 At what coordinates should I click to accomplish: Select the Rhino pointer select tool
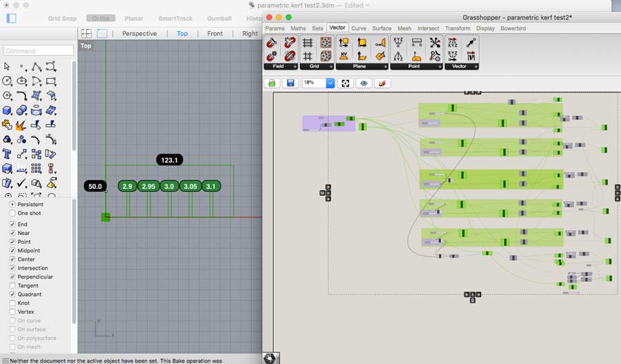[x=7, y=67]
